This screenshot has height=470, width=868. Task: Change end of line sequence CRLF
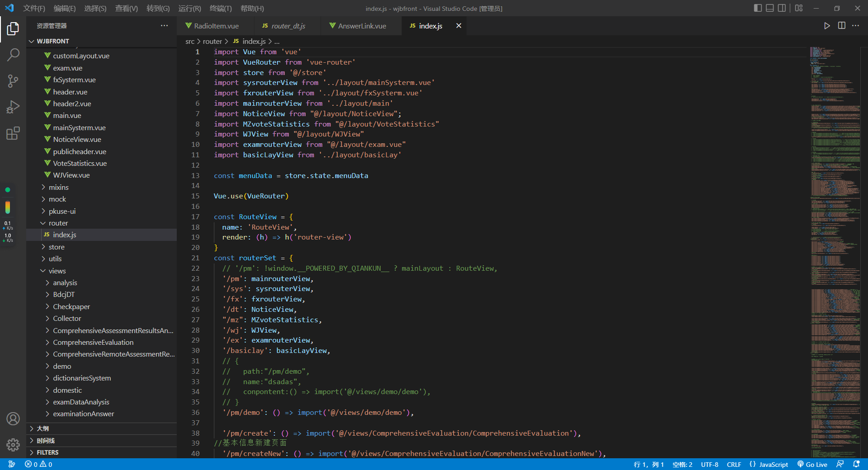pos(734,465)
